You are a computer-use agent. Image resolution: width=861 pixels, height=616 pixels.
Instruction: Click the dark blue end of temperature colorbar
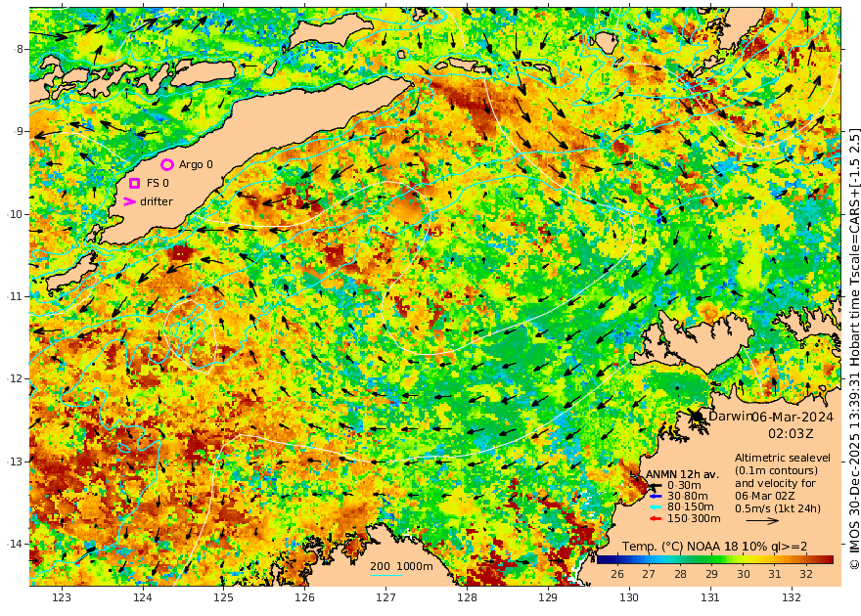(603, 559)
